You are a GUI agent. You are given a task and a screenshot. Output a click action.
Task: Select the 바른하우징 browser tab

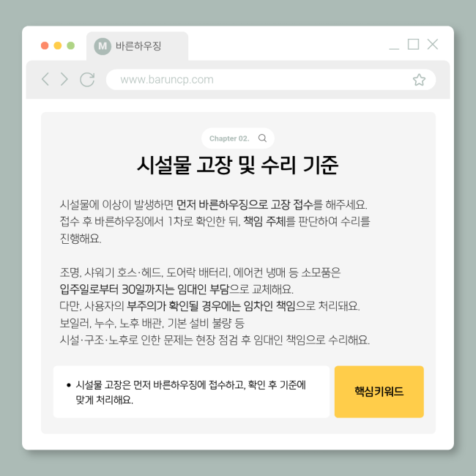[137, 46]
